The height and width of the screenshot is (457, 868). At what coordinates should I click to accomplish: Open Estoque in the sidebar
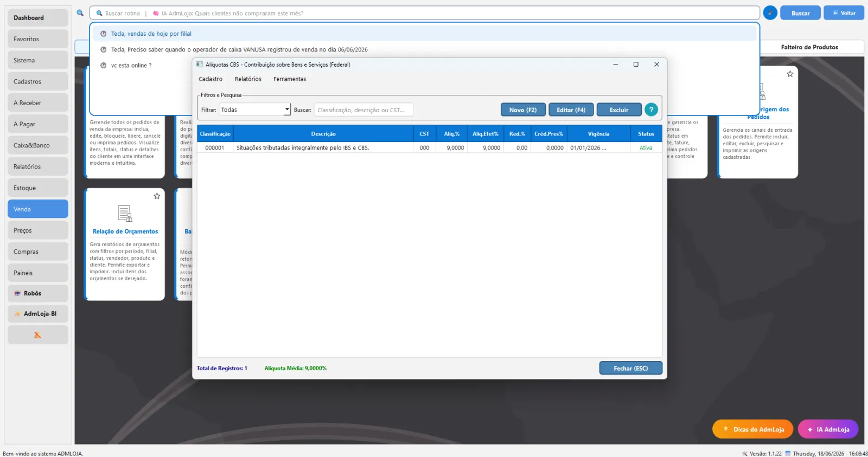pyautogui.click(x=37, y=188)
